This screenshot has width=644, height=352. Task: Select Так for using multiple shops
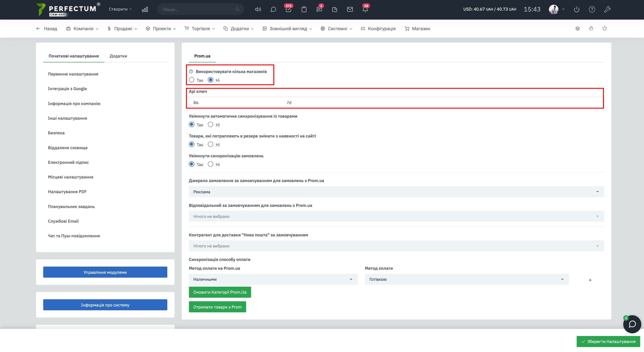tap(192, 80)
